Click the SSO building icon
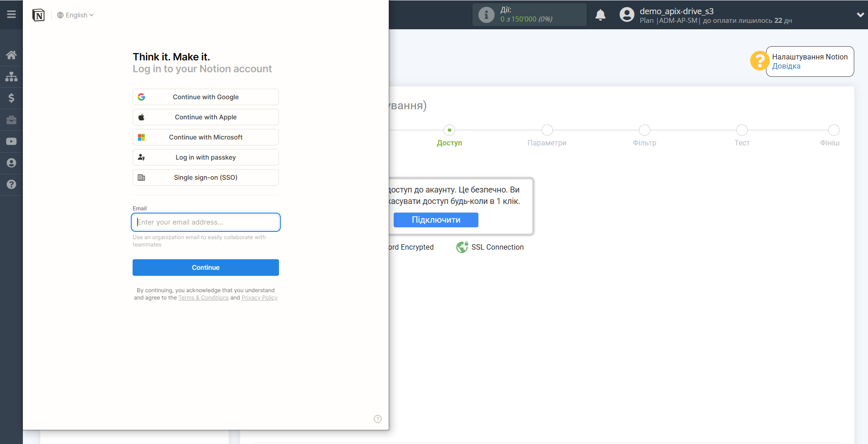This screenshot has width=868, height=444. pyautogui.click(x=141, y=177)
